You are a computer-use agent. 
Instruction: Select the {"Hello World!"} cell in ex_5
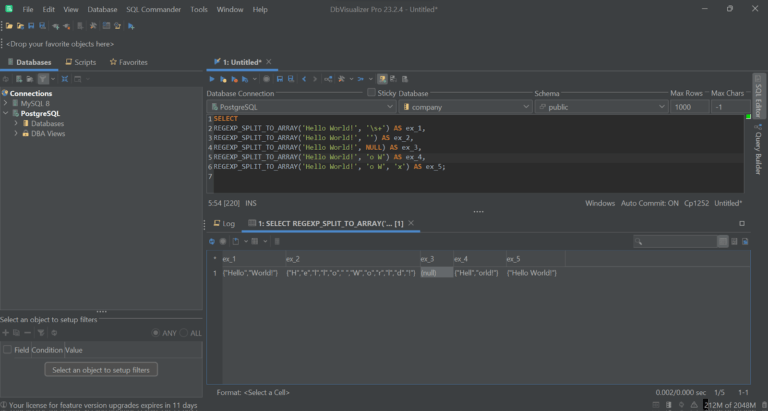pyautogui.click(x=535, y=273)
